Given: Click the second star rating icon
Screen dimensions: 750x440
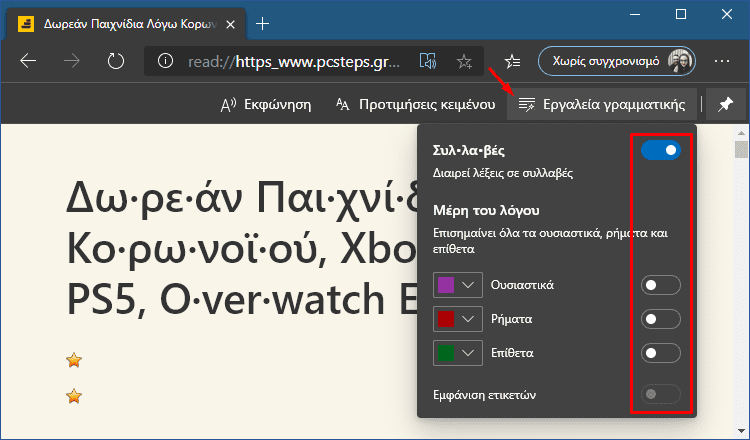Looking at the screenshot, I should [x=74, y=396].
